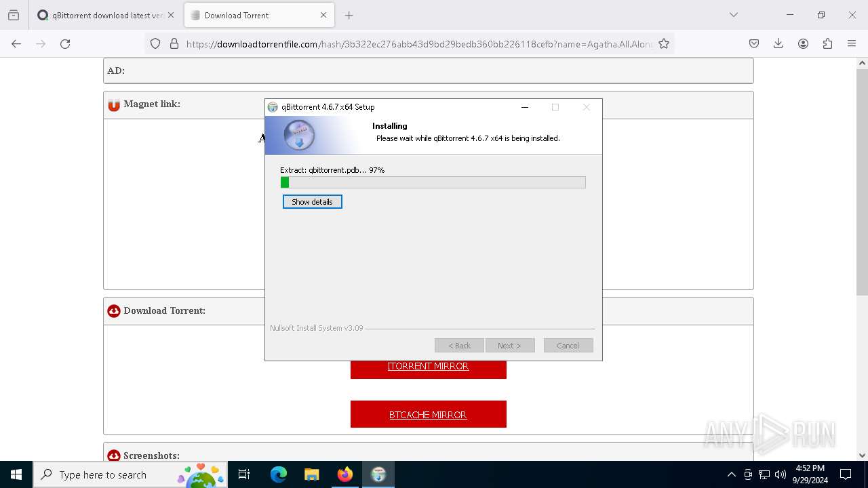Click Show details in the installer
The image size is (868, 488).
point(313,202)
